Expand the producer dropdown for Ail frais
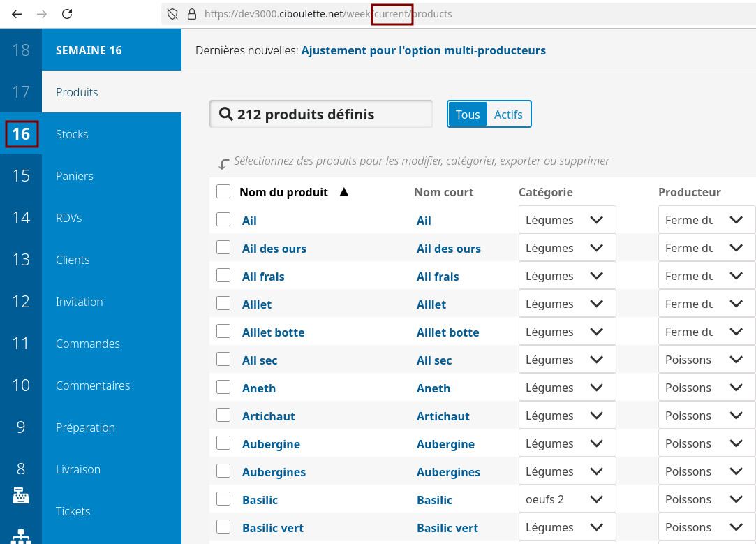The height and width of the screenshot is (544, 756). coord(706,276)
